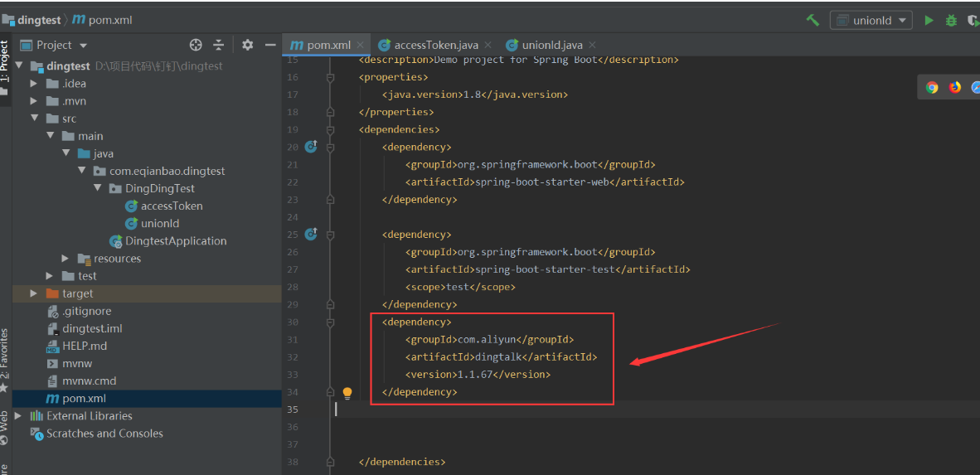The width and height of the screenshot is (980, 475).
Task: Click the green hammer Build Project icon
Action: click(813, 20)
